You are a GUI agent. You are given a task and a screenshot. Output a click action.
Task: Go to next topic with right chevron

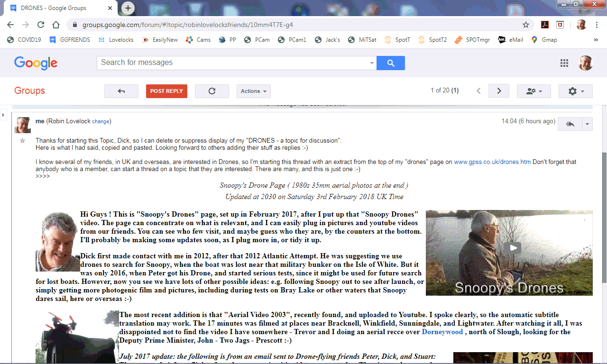click(x=498, y=91)
